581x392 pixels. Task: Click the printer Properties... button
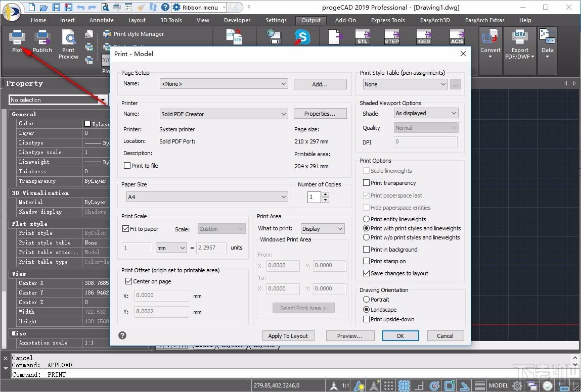point(320,114)
